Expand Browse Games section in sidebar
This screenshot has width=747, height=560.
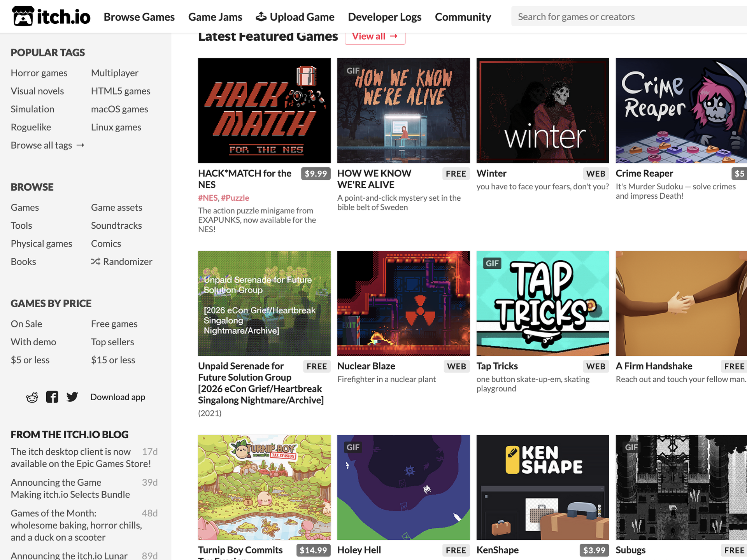click(x=25, y=206)
